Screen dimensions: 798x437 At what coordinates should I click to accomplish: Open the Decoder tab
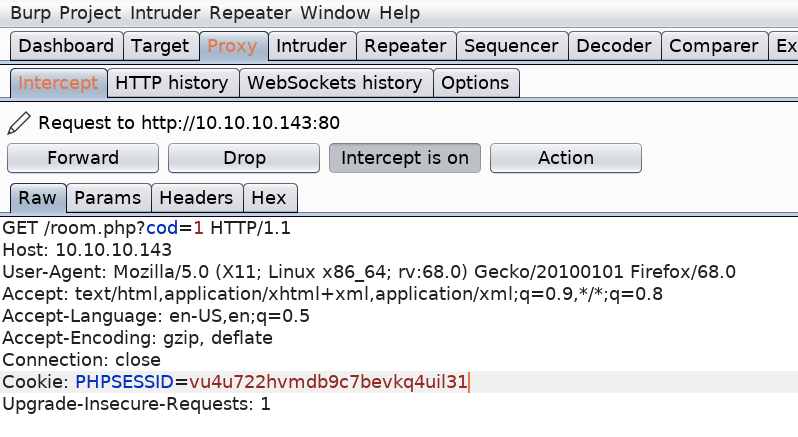click(613, 46)
